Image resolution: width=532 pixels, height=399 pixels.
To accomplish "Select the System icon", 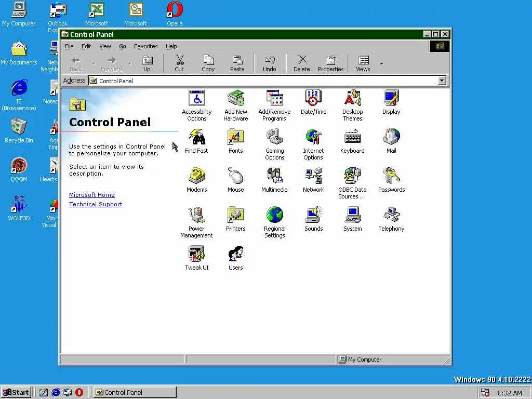I will [x=353, y=219].
